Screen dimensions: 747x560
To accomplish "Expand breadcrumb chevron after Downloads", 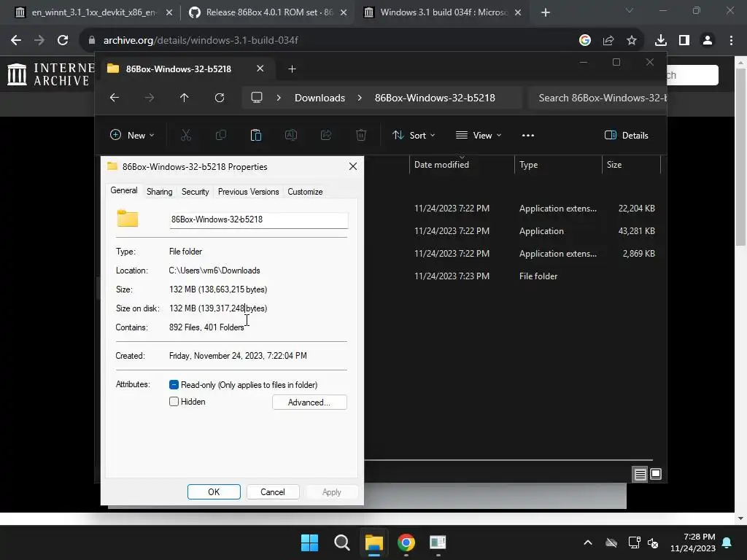I will (x=360, y=98).
